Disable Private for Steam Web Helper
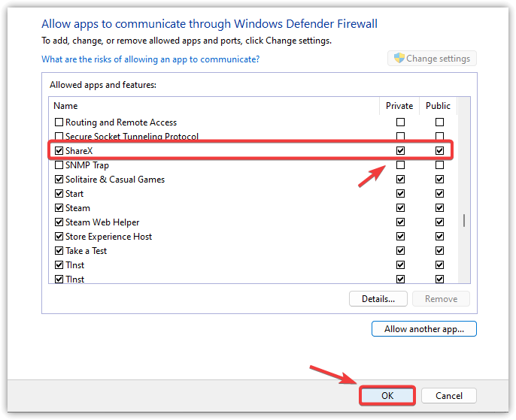Image resolution: width=516 pixels, height=420 pixels. [401, 222]
